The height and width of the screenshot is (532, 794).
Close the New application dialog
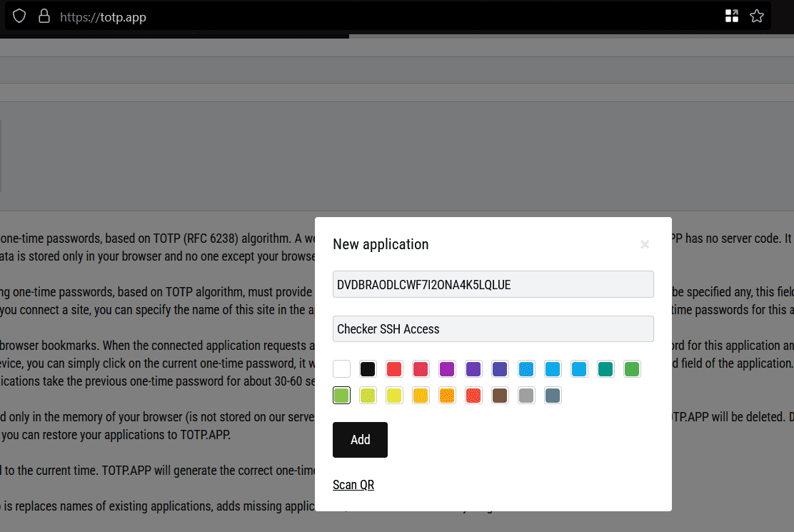click(x=644, y=244)
